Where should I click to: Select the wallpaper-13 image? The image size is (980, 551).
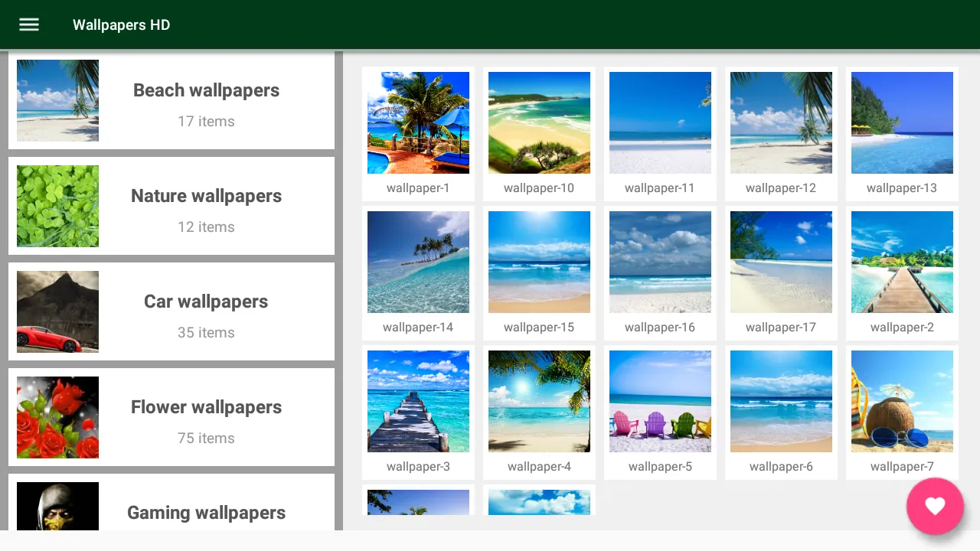902,122
